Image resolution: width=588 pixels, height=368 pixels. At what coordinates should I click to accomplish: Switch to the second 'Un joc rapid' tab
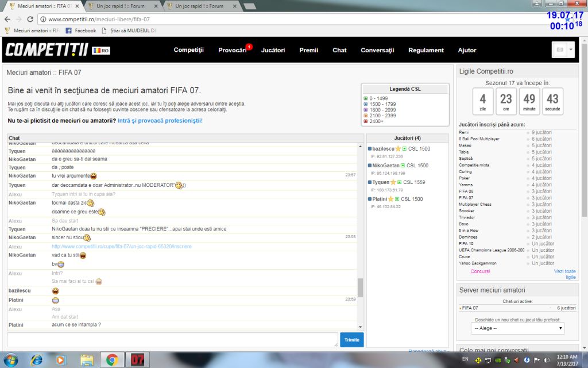[x=199, y=6]
